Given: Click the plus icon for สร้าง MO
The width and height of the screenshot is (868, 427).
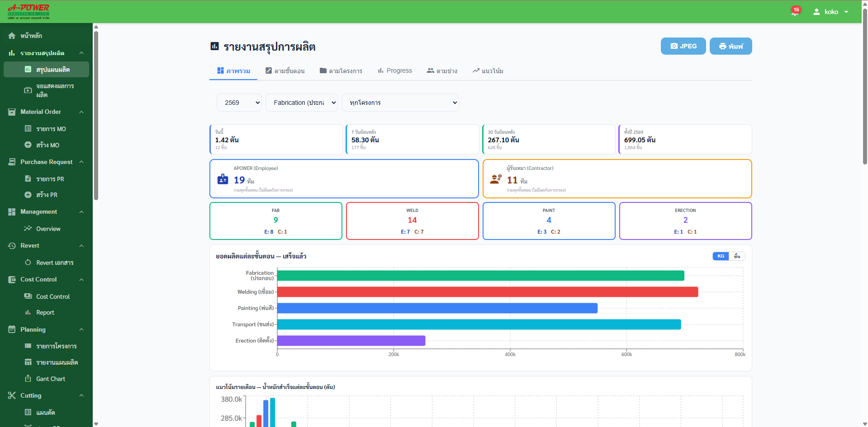Looking at the screenshot, I should [x=28, y=145].
